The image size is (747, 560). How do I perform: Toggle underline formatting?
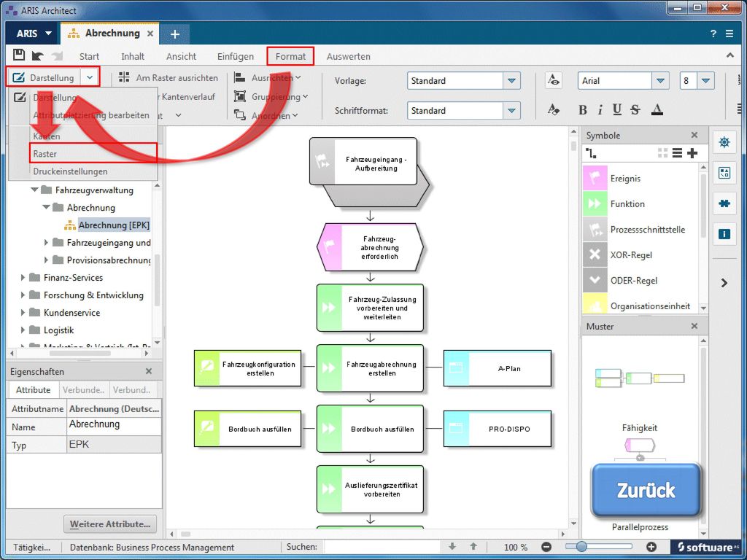coord(617,110)
